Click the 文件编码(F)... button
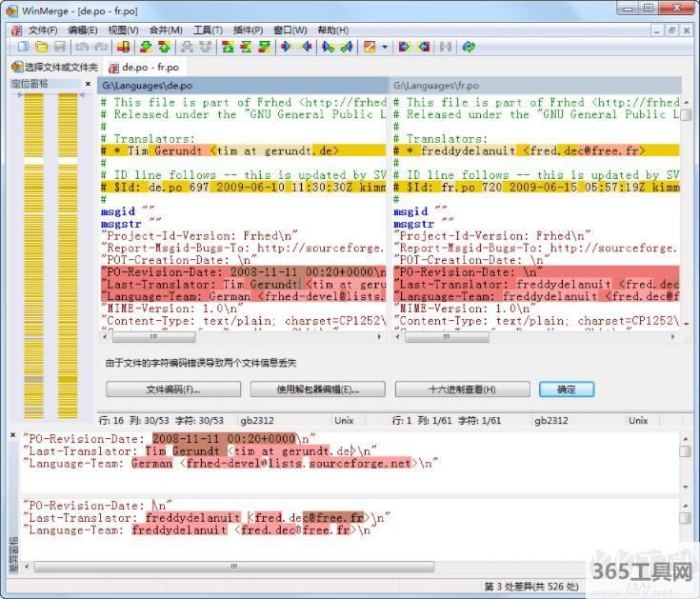This screenshot has height=599, width=700. [x=172, y=389]
